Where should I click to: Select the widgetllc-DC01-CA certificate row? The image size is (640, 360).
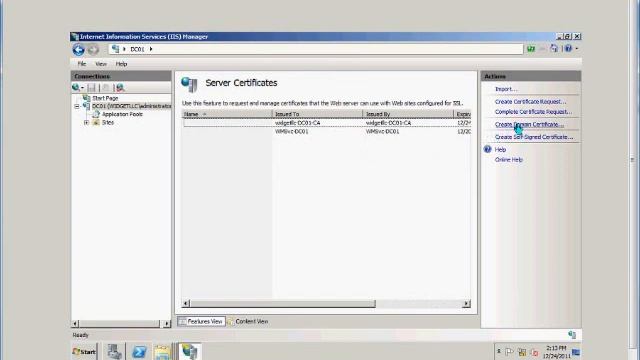[327, 123]
